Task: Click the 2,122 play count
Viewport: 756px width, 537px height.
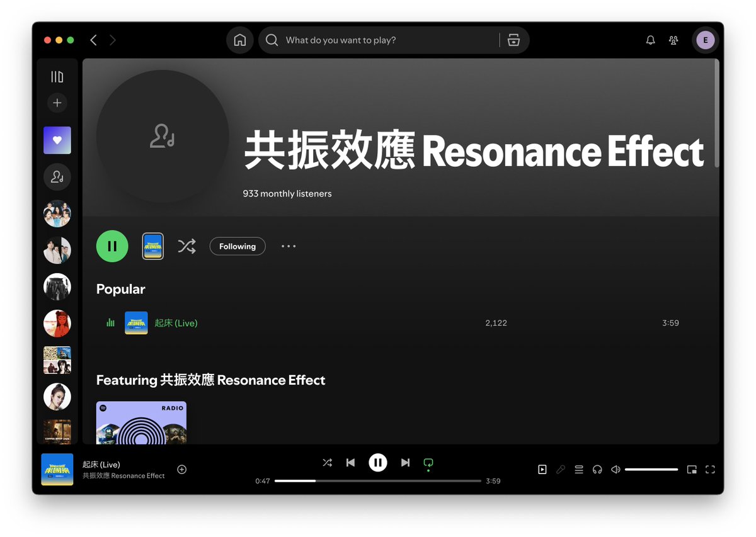Action: pyautogui.click(x=496, y=323)
